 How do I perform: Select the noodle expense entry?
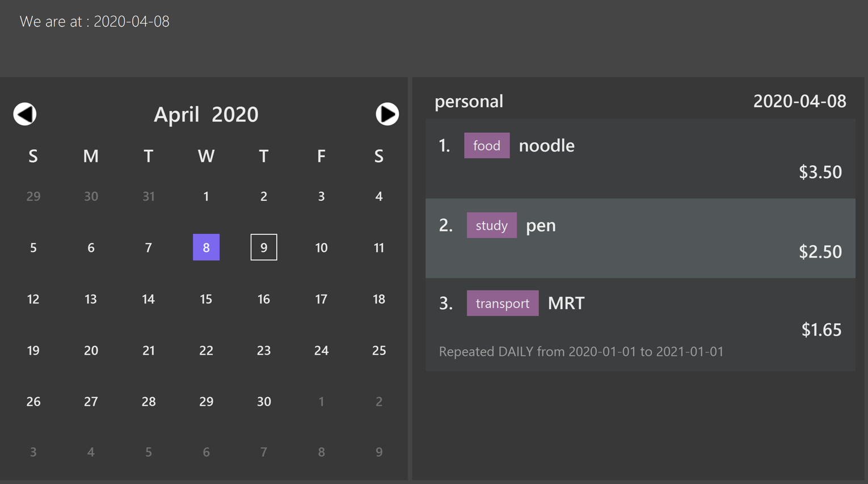pos(641,159)
